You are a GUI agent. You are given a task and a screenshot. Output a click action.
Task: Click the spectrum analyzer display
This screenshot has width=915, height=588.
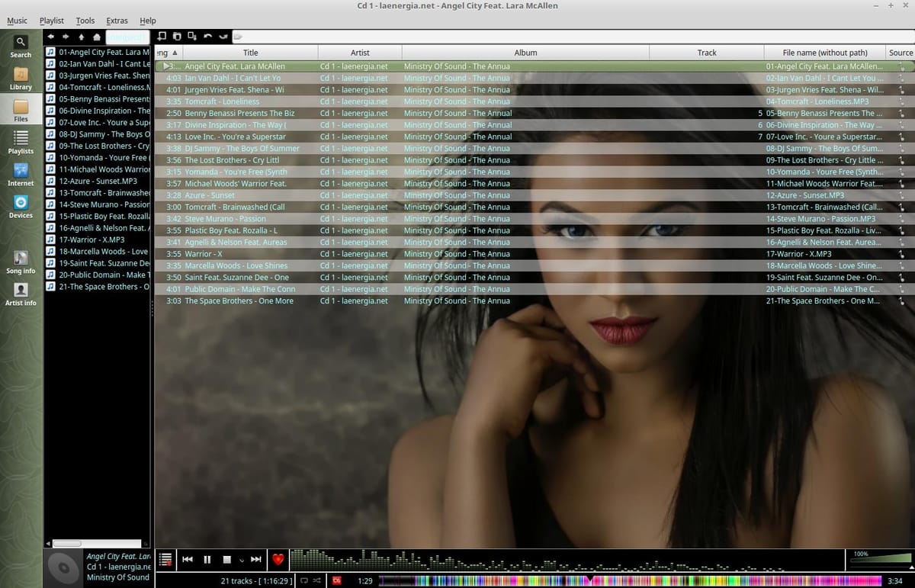tap(566, 560)
